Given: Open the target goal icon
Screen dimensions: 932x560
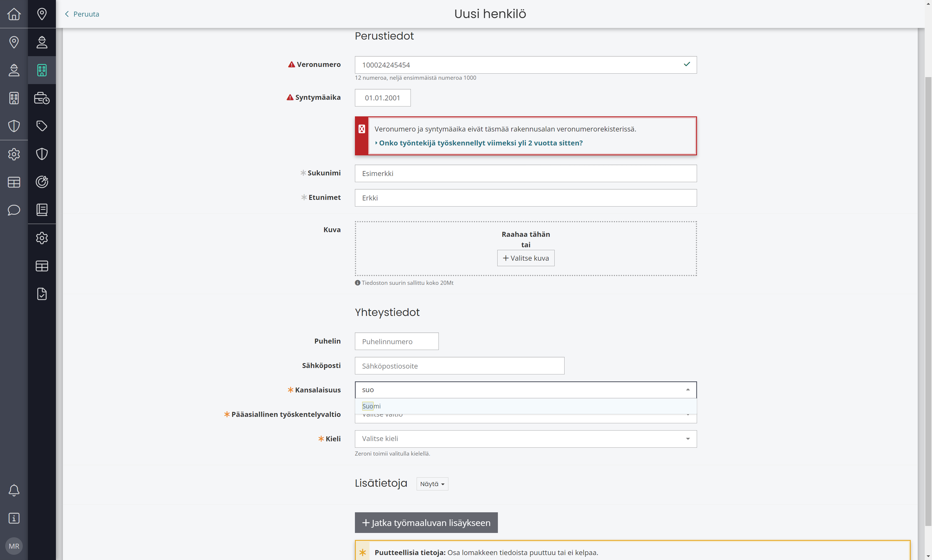Looking at the screenshot, I should [42, 182].
